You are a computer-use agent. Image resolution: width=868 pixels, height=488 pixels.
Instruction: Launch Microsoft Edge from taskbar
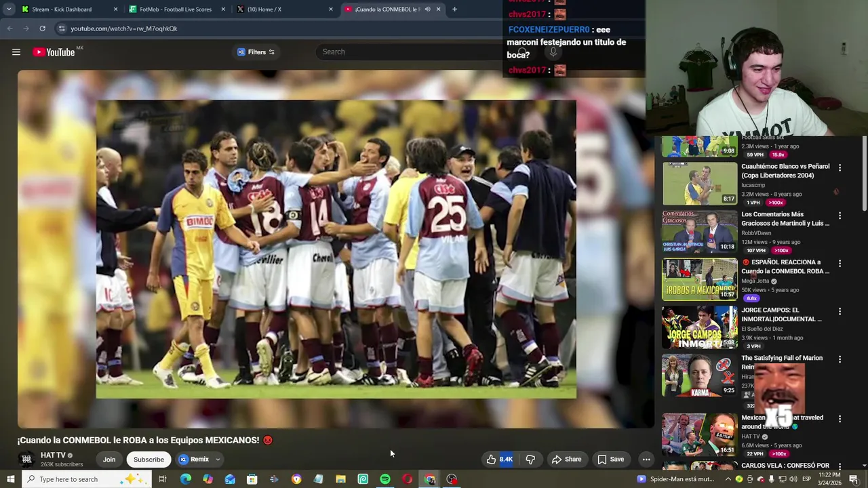pos(185,479)
